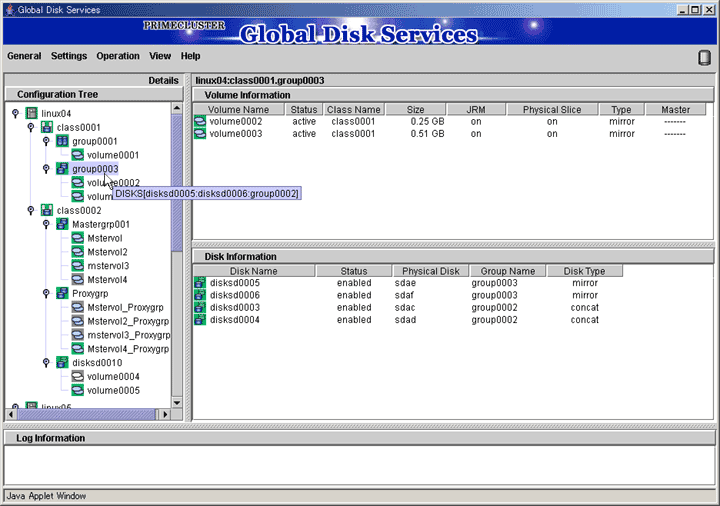Screen dimensions: 720x506
Task: Click the tree scroll-up arrow
Action: (x=177, y=108)
